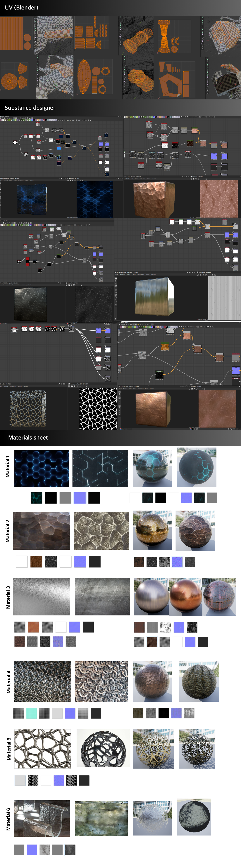Select the bright blue node in the hexagon material graph
241x868 pixels.
point(59,148)
